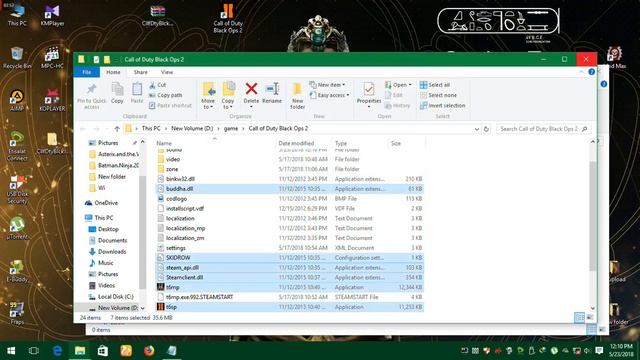Select the buddha.dll file

coord(289,189)
